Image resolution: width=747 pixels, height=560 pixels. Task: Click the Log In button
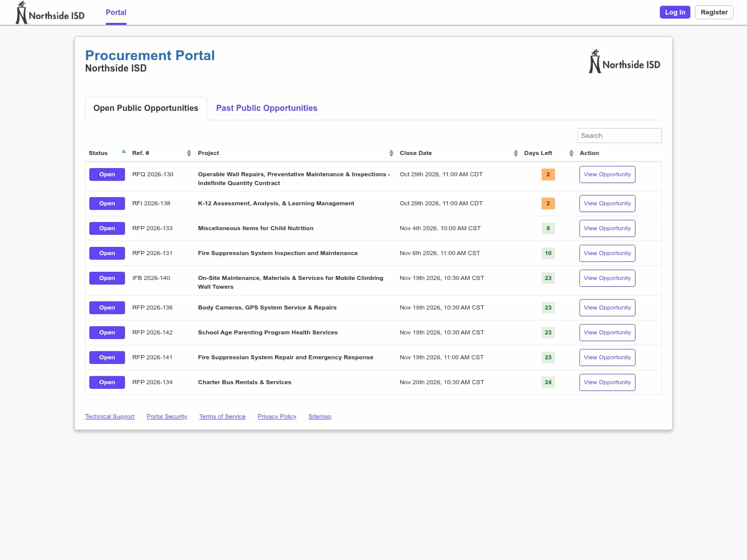675,12
